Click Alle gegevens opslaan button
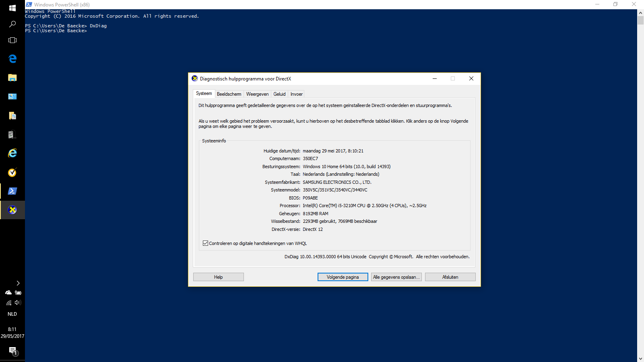The image size is (644, 362). point(396,277)
